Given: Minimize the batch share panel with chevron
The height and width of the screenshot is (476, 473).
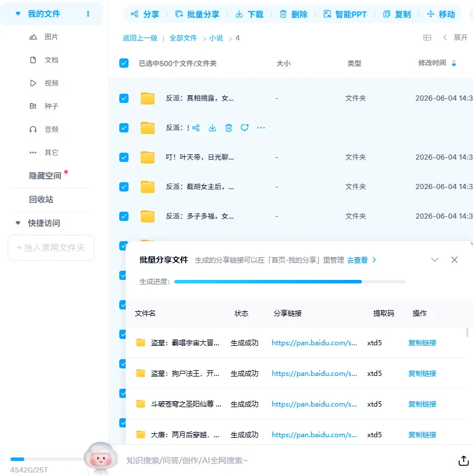Looking at the screenshot, I should tap(435, 260).
